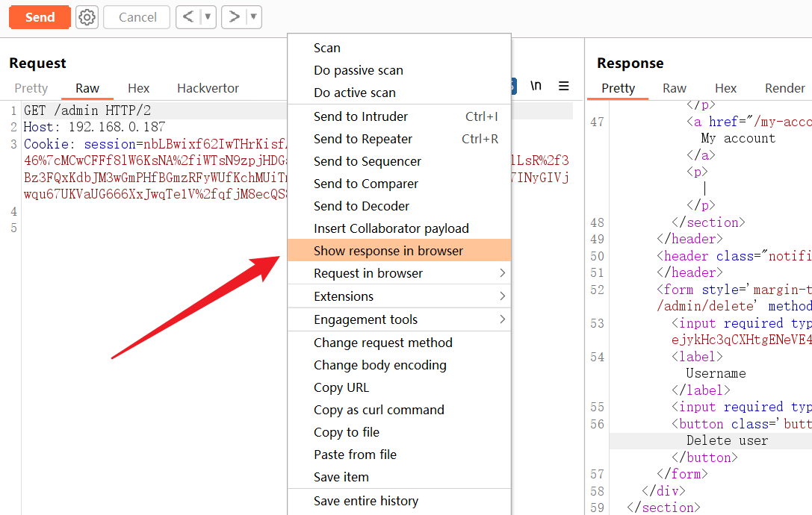Toggle non-printable characters \n icon
This screenshot has height=515, width=812.
(536, 86)
